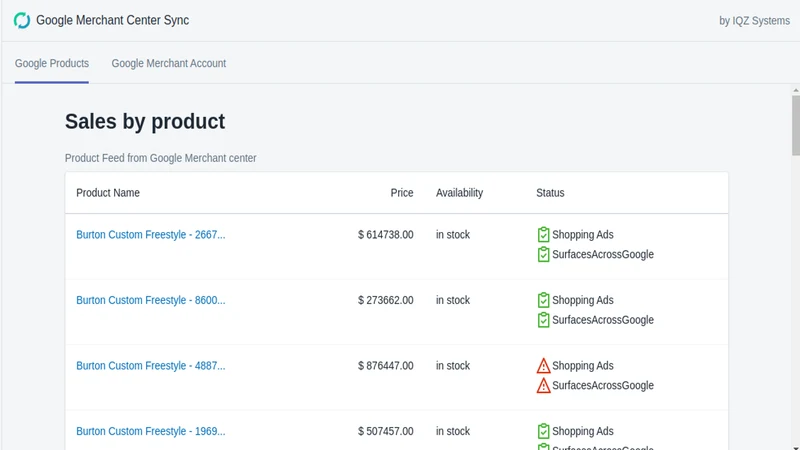Switch to the Google Products tab
The width and height of the screenshot is (800, 450).
click(x=52, y=63)
